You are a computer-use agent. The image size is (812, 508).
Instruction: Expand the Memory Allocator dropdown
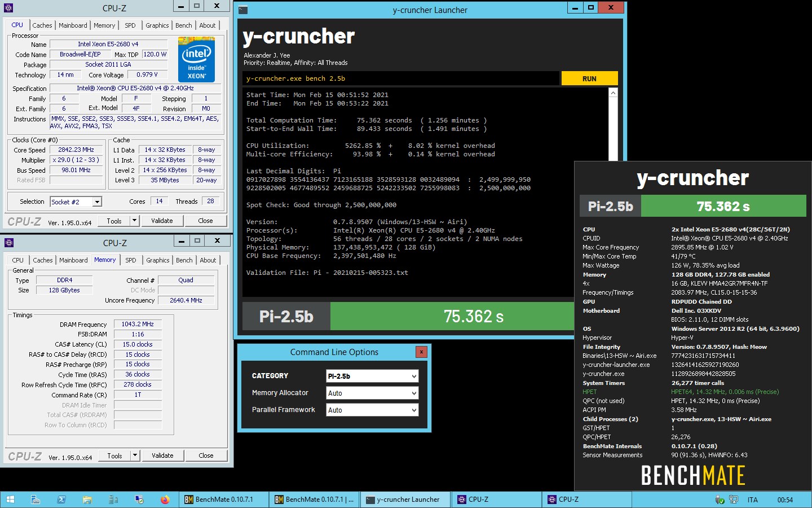(x=414, y=393)
